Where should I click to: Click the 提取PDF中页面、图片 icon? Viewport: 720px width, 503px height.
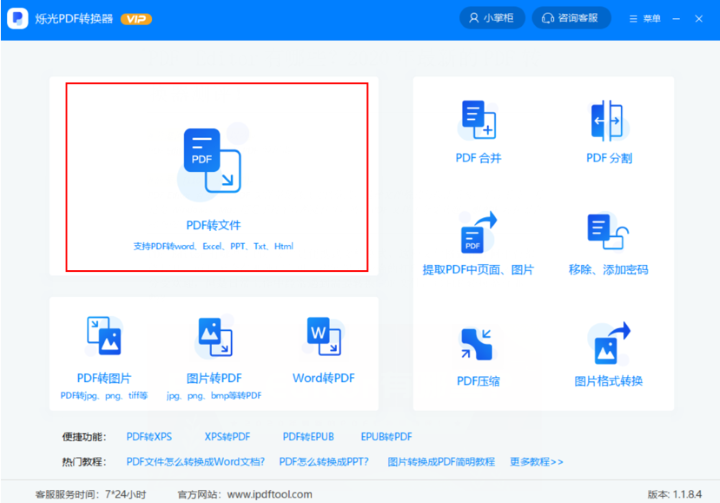pos(478,233)
